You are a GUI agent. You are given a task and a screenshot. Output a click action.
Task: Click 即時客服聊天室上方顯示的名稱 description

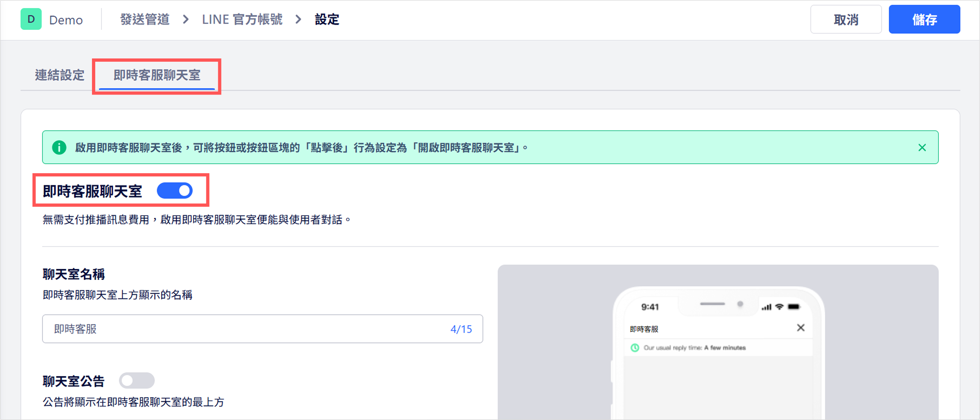[118, 295]
